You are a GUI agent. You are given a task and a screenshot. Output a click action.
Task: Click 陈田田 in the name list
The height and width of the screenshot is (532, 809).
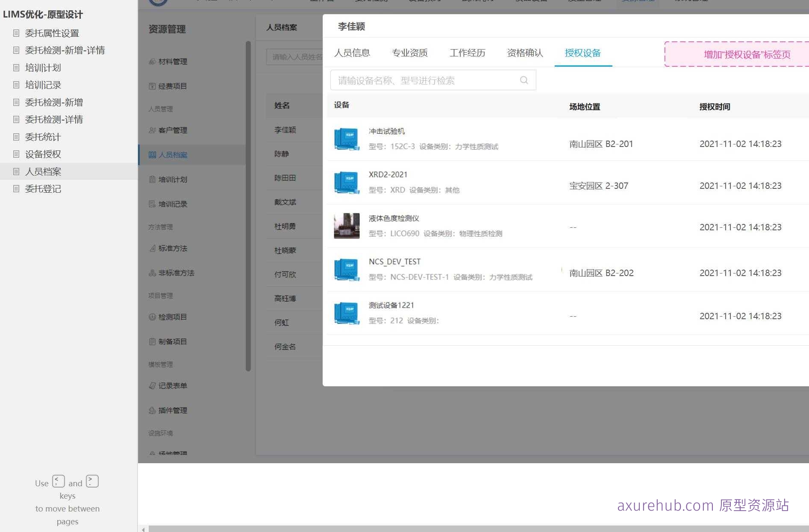pyautogui.click(x=285, y=178)
